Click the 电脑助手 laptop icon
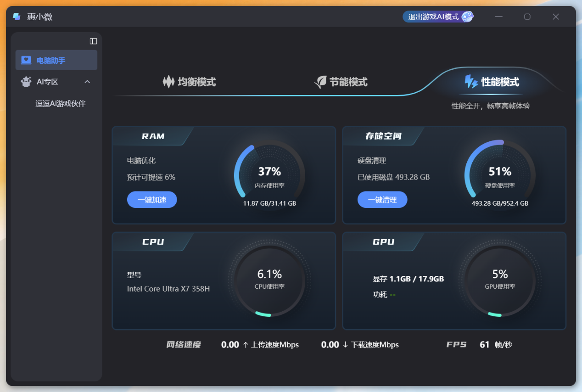Image resolution: width=582 pixels, height=392 pixels. (x=26, y=60)
